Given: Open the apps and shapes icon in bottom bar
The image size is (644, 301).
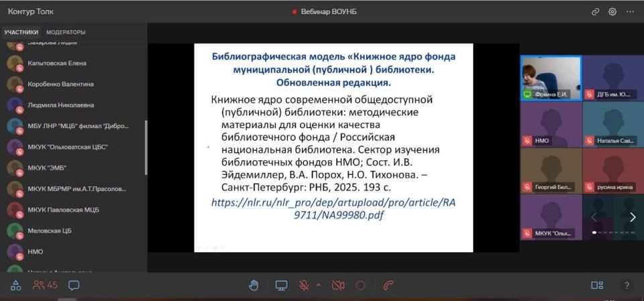Looking at the screenshot, I should coord(15,286).
